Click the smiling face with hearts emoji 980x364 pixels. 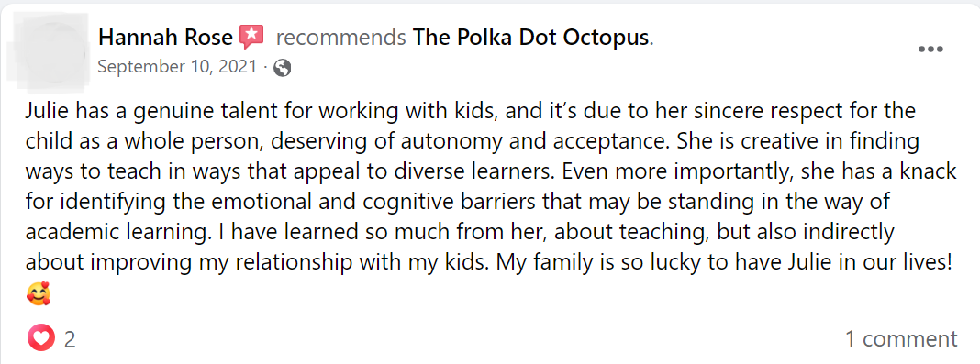tap(39, 292)
